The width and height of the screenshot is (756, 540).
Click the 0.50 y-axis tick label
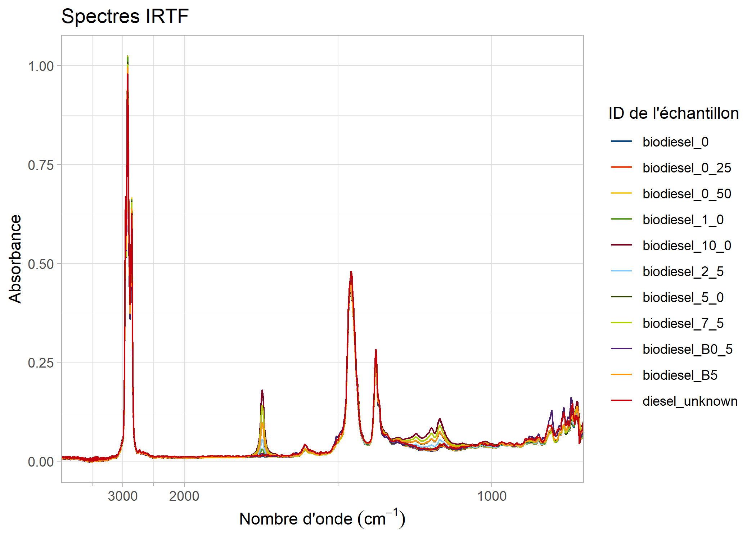click(x=41, y=264)
